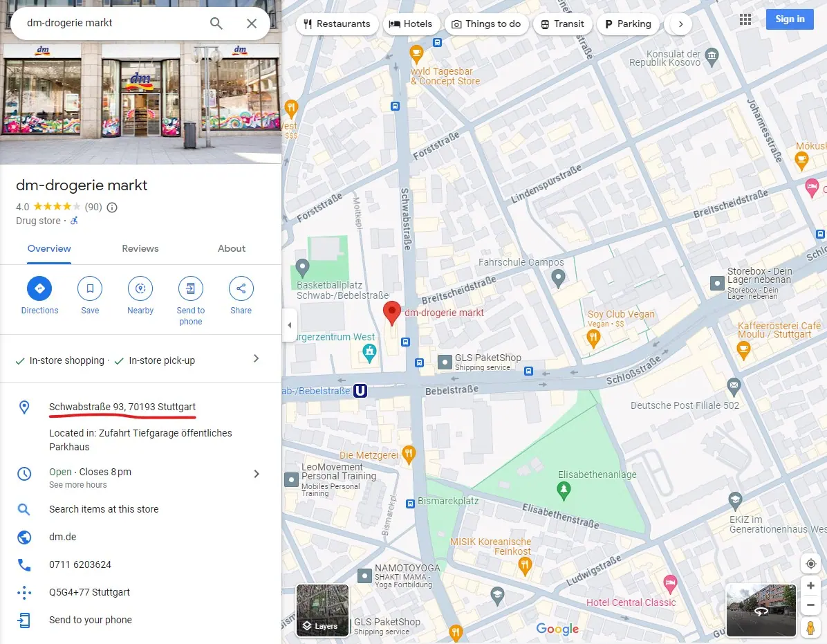This screenshot has width=827, height=644.
Task: Click the search magnifier icon
Action: [216, 24]
